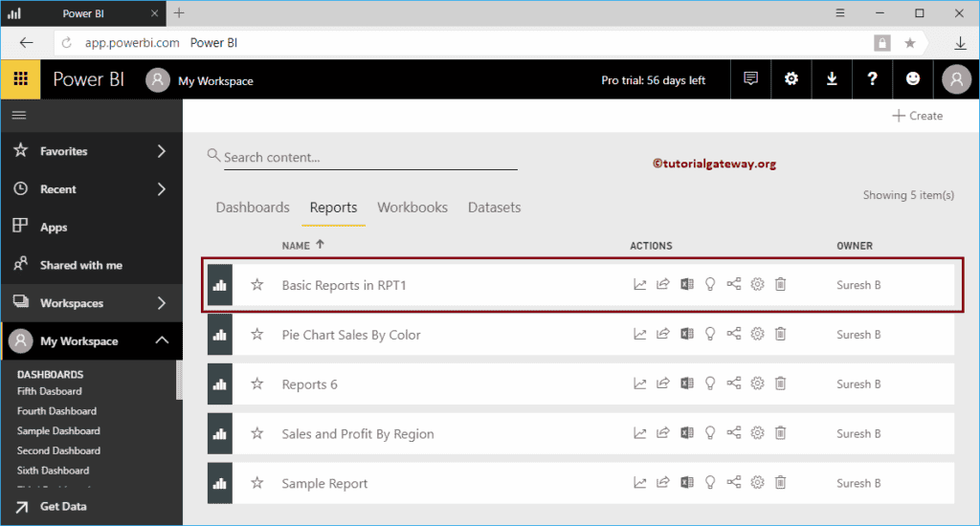Collapse the navigation pane hamburger icon
Image resolution: width=980 pixels, height=526 pixels.
pos(19,115)
